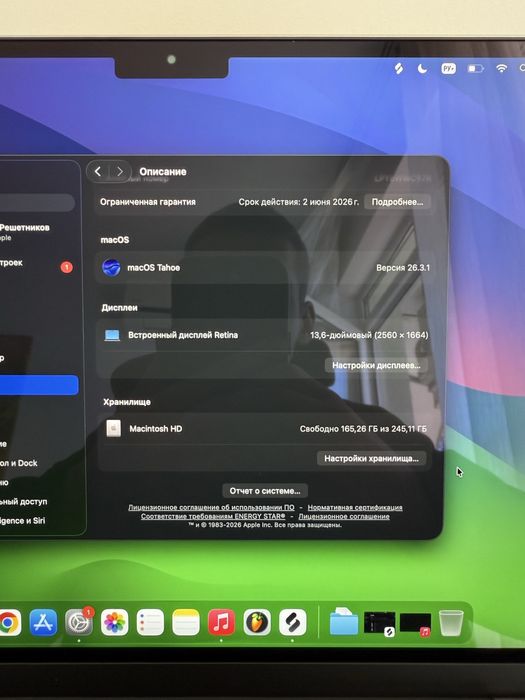The image size is (525, 700).
Task: Restore minimized window with S badge in Dock
Action: 379,623
